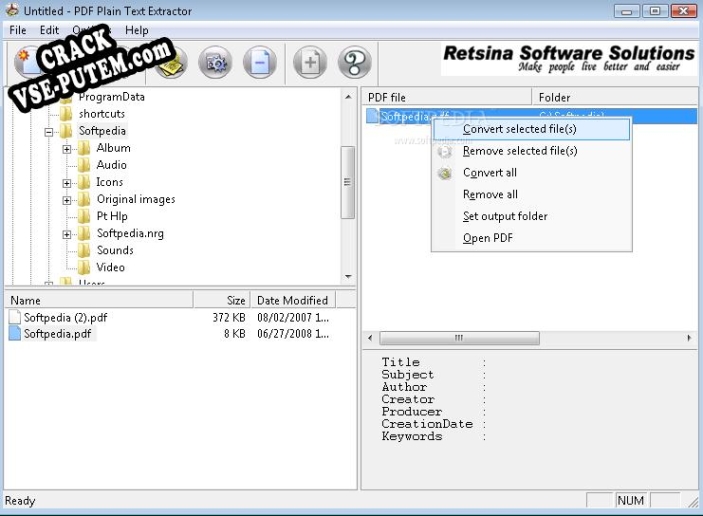
Task: Choose Remove selected file(s) from context menu
Action: (531, 151)
